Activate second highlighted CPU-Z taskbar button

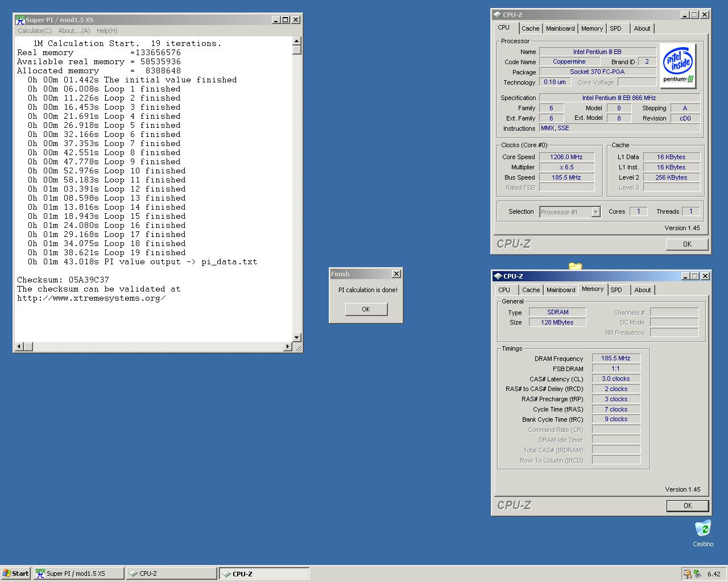(x=264, y=573)
